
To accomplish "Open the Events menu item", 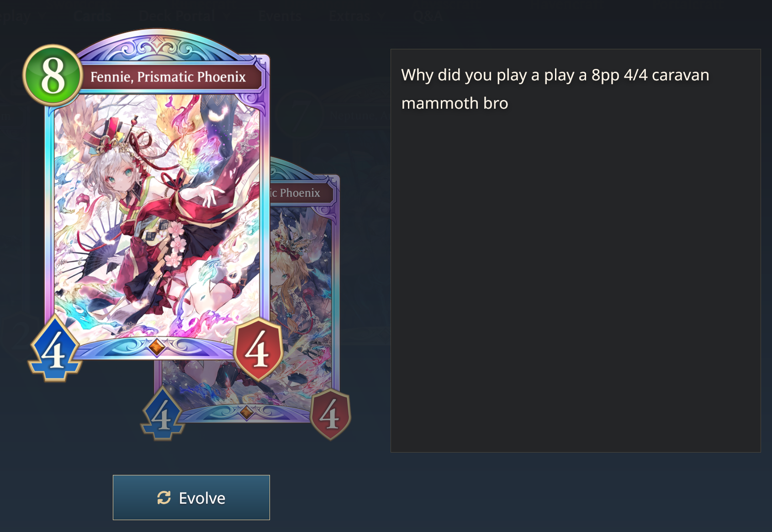I will [280, 16].
